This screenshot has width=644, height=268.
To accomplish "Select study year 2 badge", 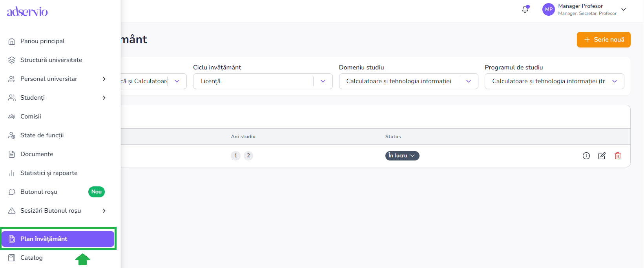I will [248, 156].
